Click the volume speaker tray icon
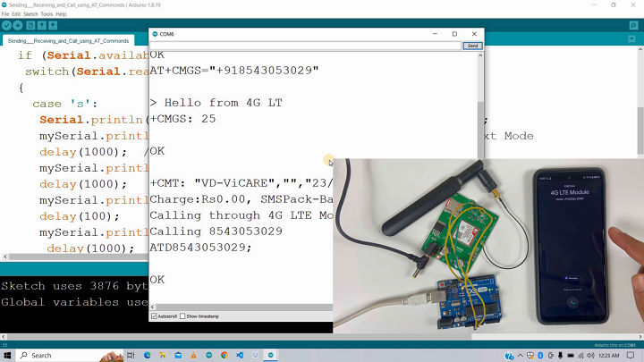644x362 pixels. coord(590,356)
